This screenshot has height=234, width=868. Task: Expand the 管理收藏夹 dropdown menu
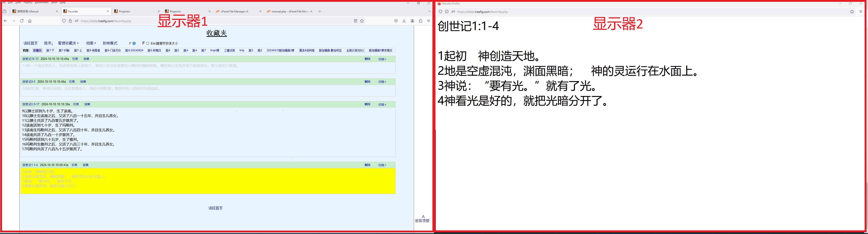tap(68, 43)
